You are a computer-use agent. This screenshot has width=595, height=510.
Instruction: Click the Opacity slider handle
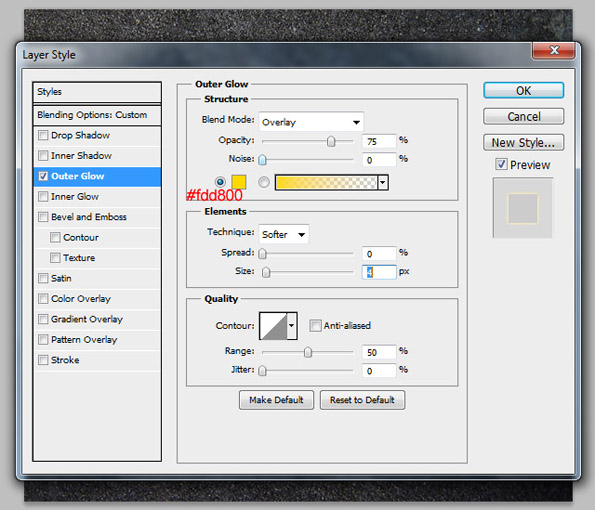pyautogui.click(x=331, y=141)
